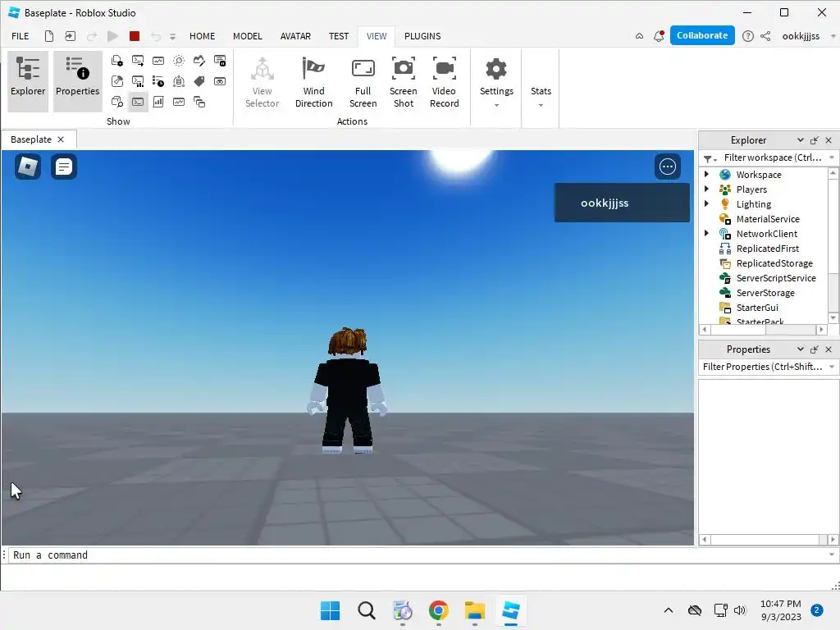Viewport: 840px width, 630px height.
Task: Click the help question mark icon
Action: coord(748,36)
